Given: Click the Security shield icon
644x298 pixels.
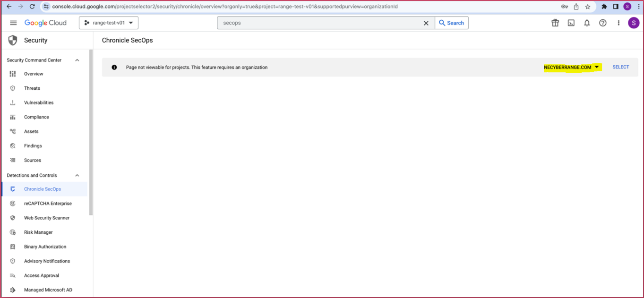Looking at the screenshot, I should point(13,40).
